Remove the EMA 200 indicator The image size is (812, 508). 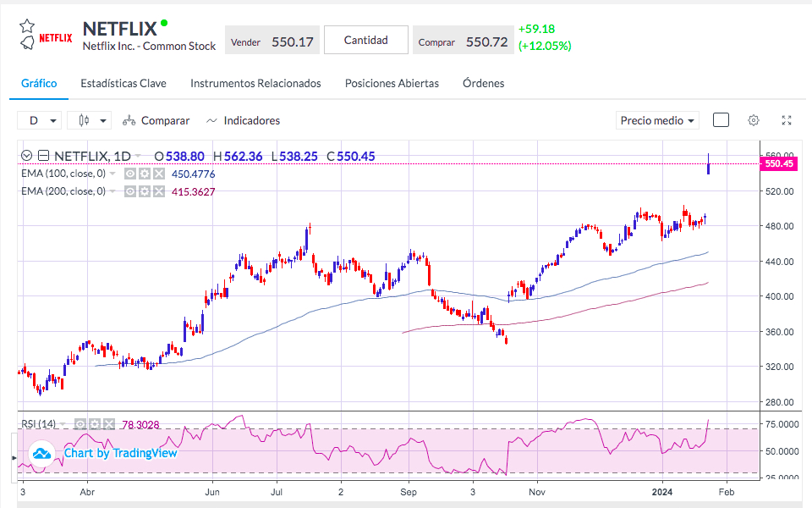click(158, 191)
